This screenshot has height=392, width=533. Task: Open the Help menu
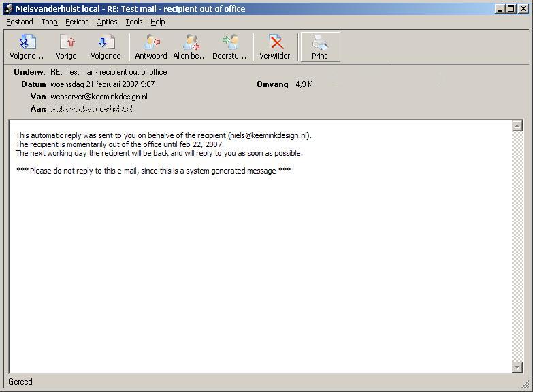pos(157,22)
